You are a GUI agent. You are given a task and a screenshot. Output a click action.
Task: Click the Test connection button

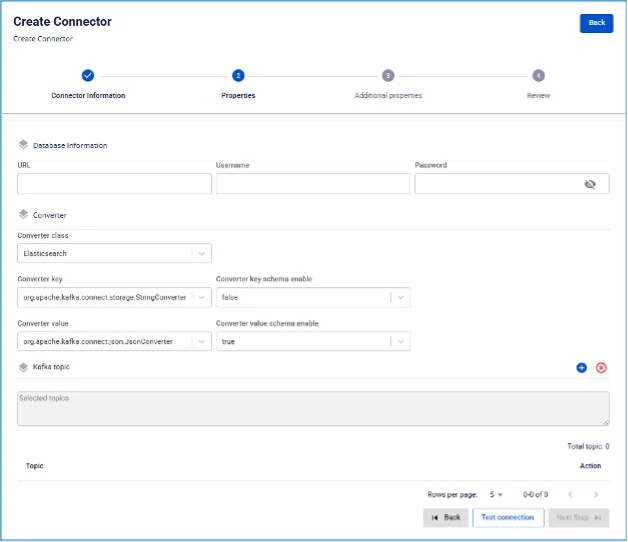tap(508, 518)
